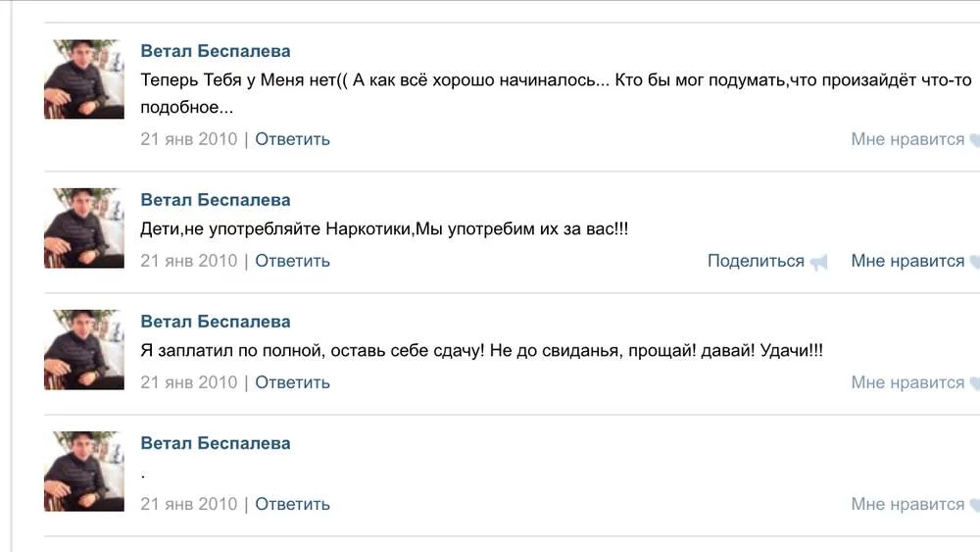This screenshot has width=980, height=552.
Task: Click heart icon on the first post
Action: pyautogui.click(x=974, y=140)
